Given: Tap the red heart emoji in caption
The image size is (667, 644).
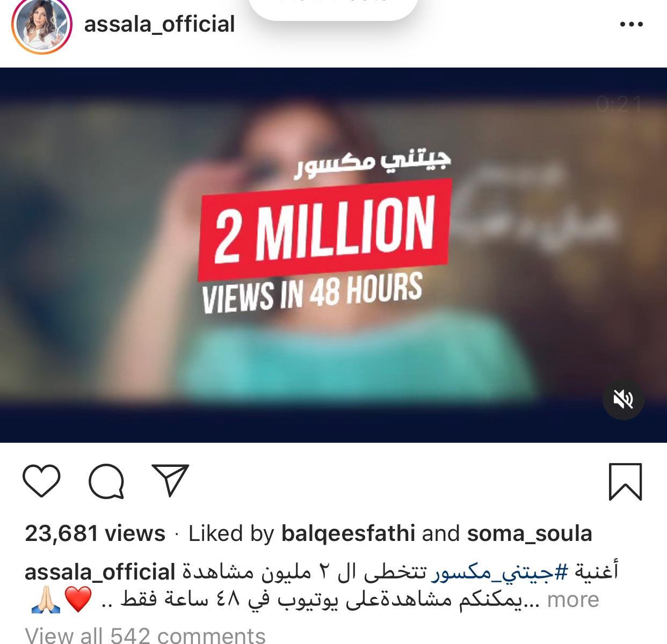Looking at the screenshot, I should [78, 600].
